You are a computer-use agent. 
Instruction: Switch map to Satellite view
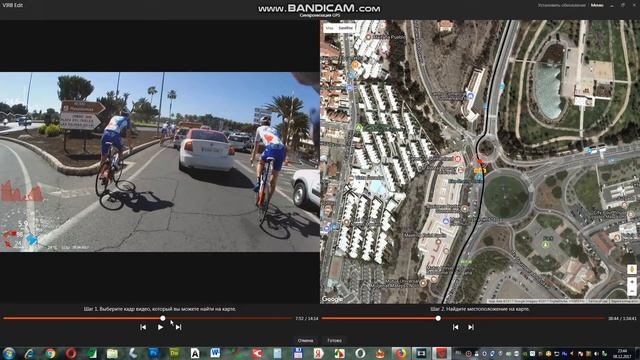[x=346, y=28]
